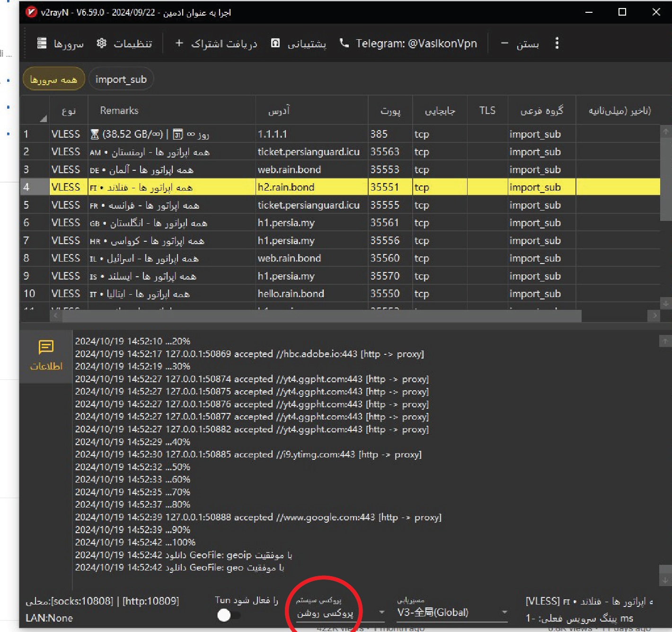Click the calendar icon in row 1

177,134
